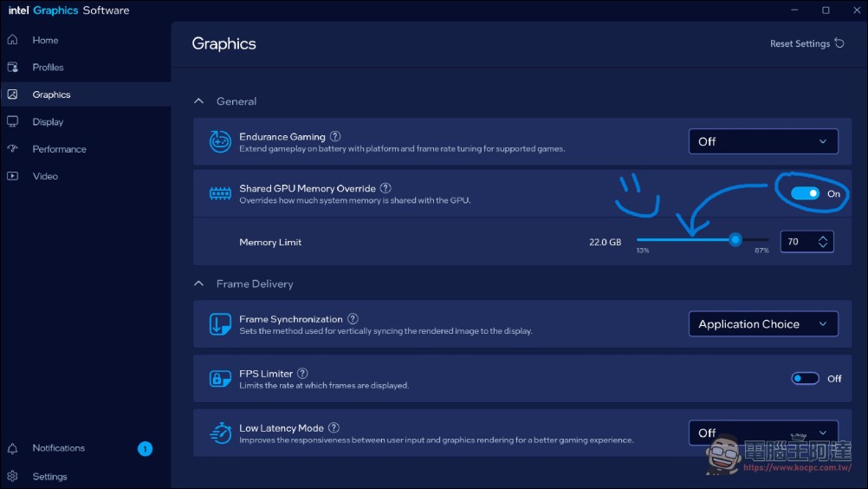Click the Reset Settings button
868x489 pixels.
(x=806, y=43)
